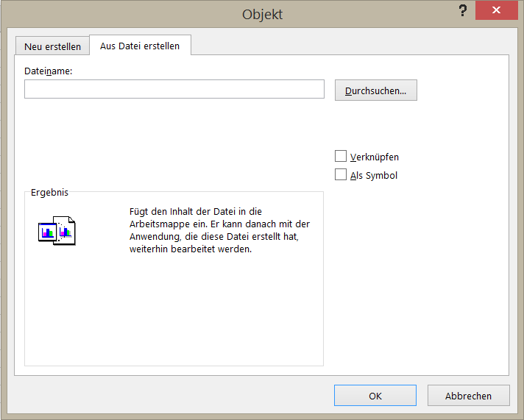This screenshot has height=420, width=524.
Task: Enable the Verknüpfen checkbox
Action: coord(341,156)
